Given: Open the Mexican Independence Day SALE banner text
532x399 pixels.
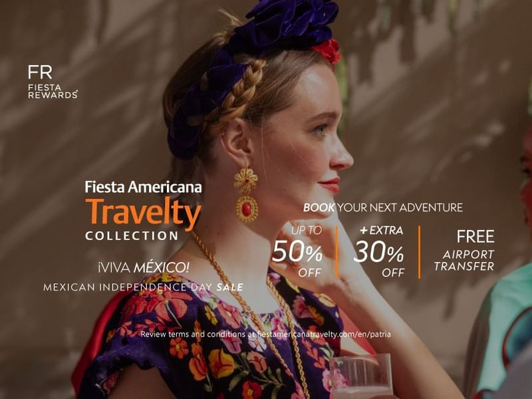Looking at the screenshot, I should coord(143,287).
